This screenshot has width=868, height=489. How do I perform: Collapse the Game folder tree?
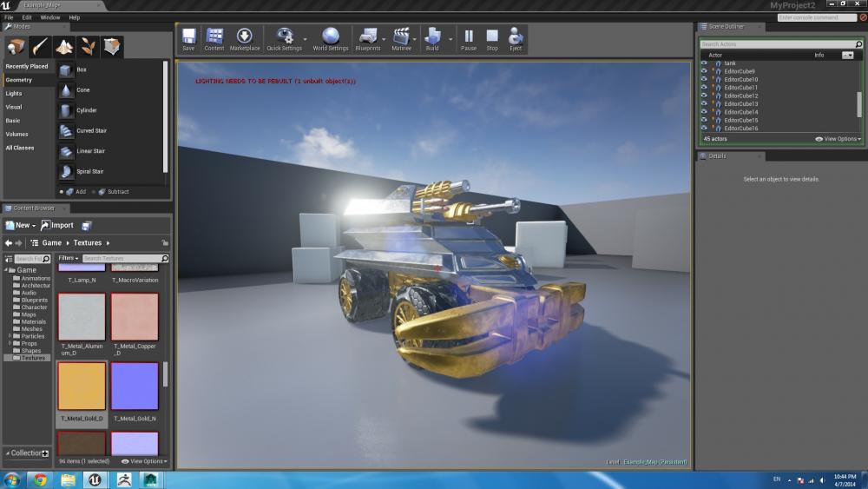coord(6,270)
